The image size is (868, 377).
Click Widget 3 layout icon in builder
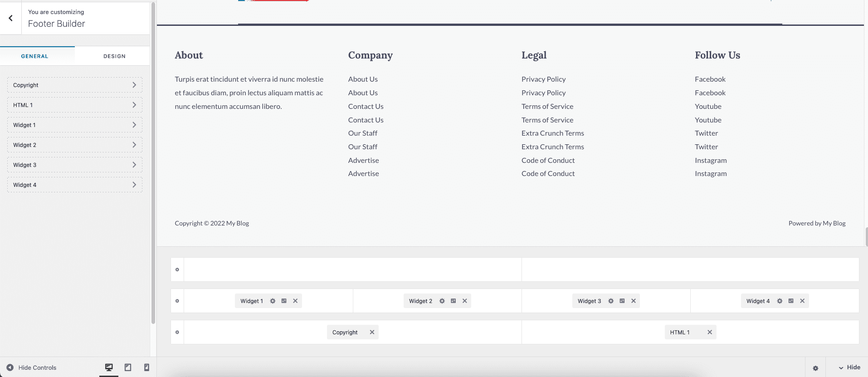pyautogui.click(x=622, y=301)
